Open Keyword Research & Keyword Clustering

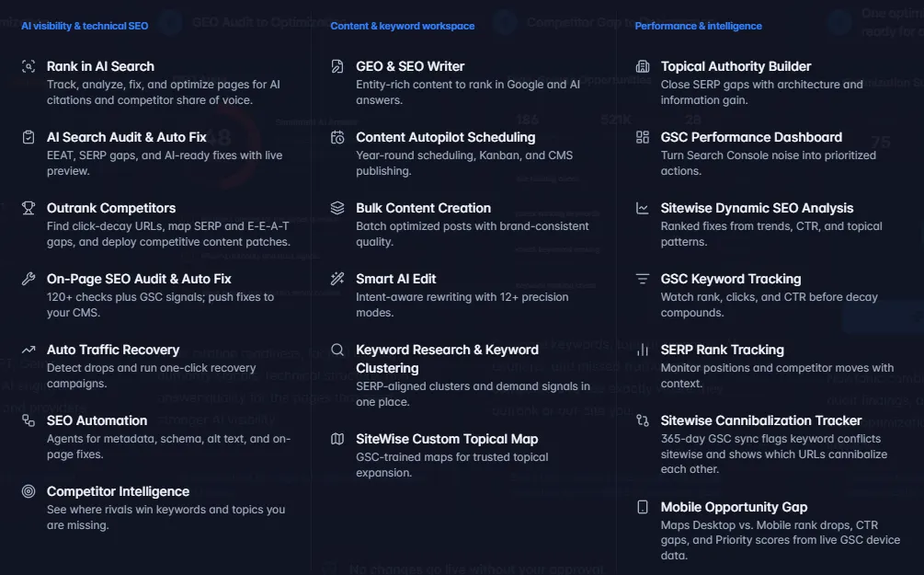pyautogui.click(x=447, y=359)
